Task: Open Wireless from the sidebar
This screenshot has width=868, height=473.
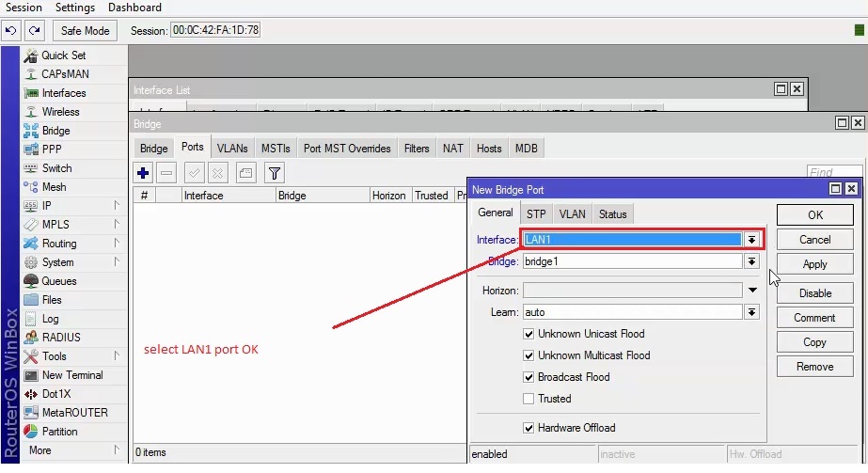Action: pyautogui.click(x=60, y=112)
